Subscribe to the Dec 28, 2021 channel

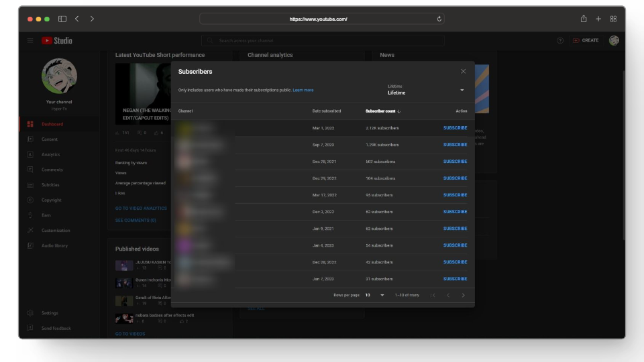455,162
